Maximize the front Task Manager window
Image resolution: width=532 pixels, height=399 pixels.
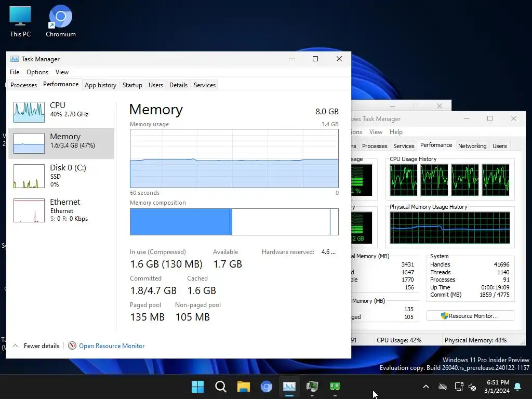tap(315, 59)
